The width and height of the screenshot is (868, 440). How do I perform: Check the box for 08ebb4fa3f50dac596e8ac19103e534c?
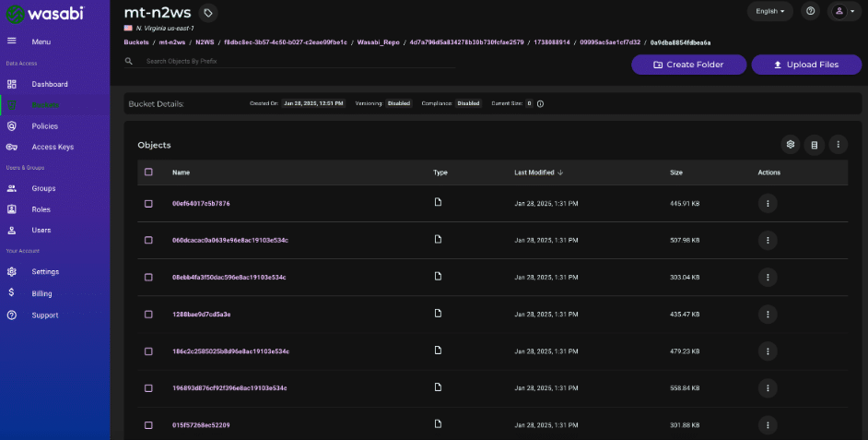(x=148, y=277)
